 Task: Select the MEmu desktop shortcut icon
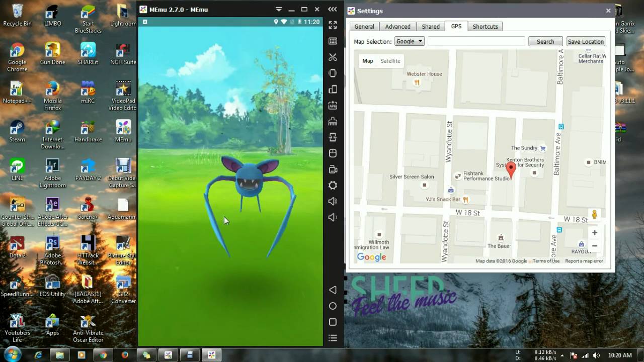(123, 131)
